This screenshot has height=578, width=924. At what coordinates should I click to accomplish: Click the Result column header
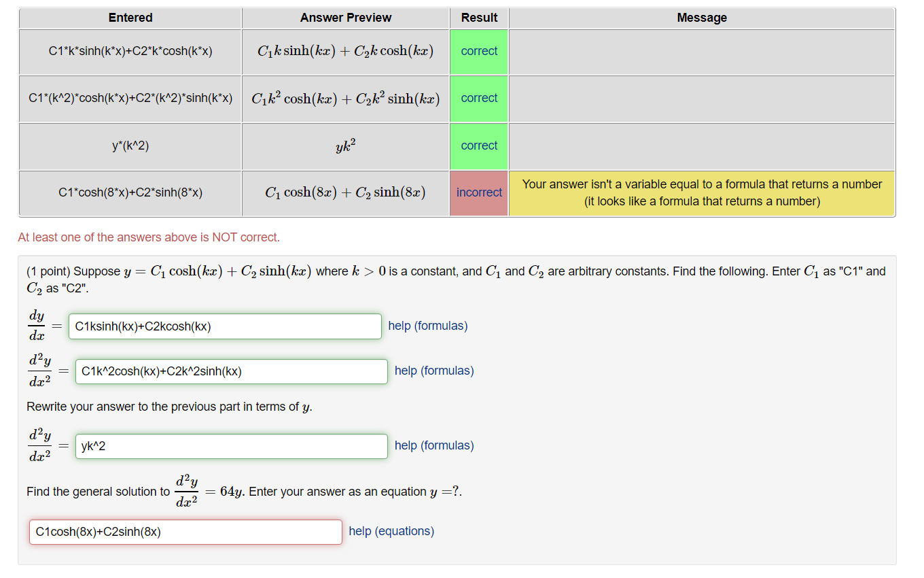pos(478,18)
